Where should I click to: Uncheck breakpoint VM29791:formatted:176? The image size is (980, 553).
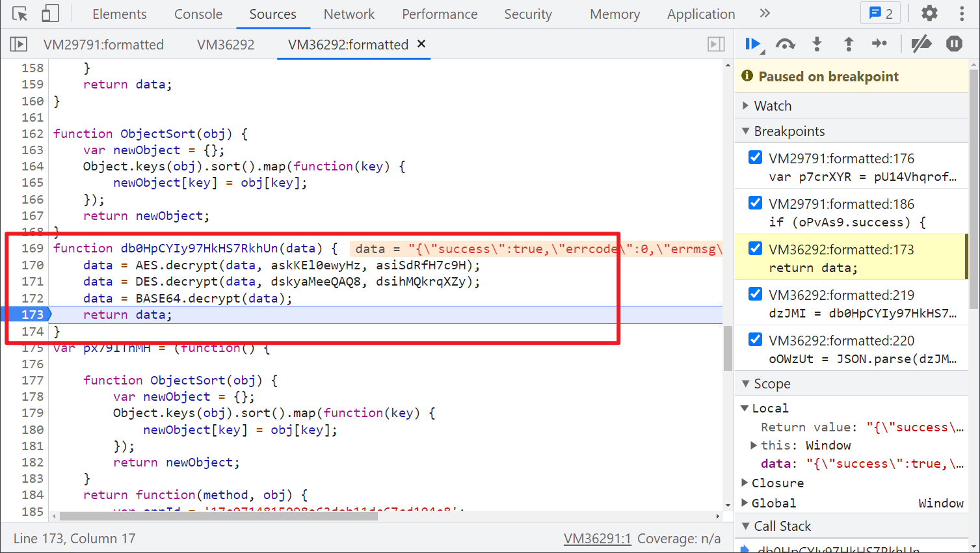755,157
